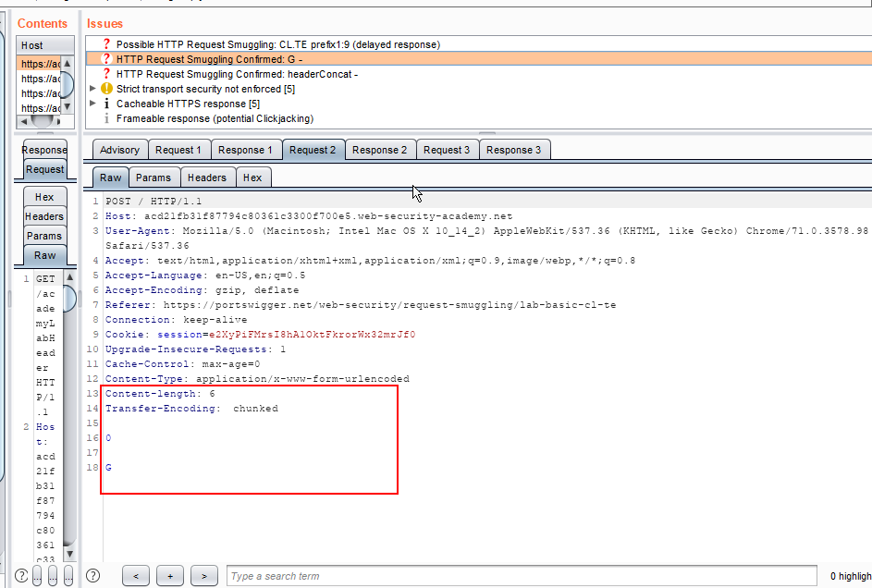This screenshot has height=588, width=872.
Task: Open the Response 3 tab
Action: tap(514, 150)
